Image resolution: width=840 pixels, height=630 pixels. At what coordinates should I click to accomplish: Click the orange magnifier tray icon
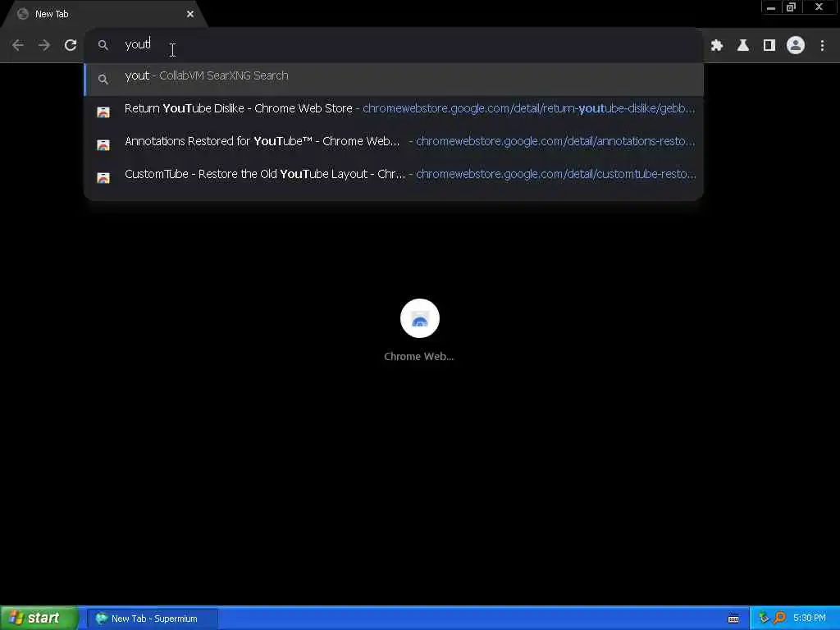click(x=779, y=619)
